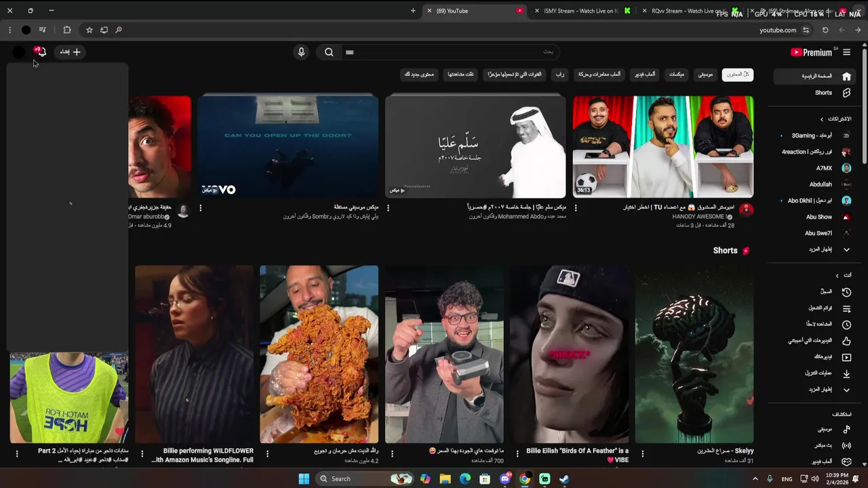868x488 pixels.
Task: Open the browser three-dot menu
Action: click(x=9, y=30)
